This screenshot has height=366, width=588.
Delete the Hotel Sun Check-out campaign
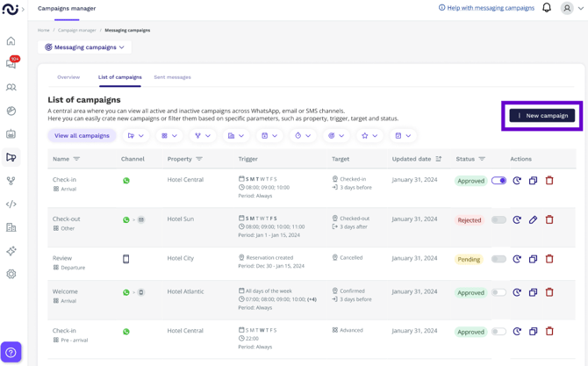[x=549, y=219]
